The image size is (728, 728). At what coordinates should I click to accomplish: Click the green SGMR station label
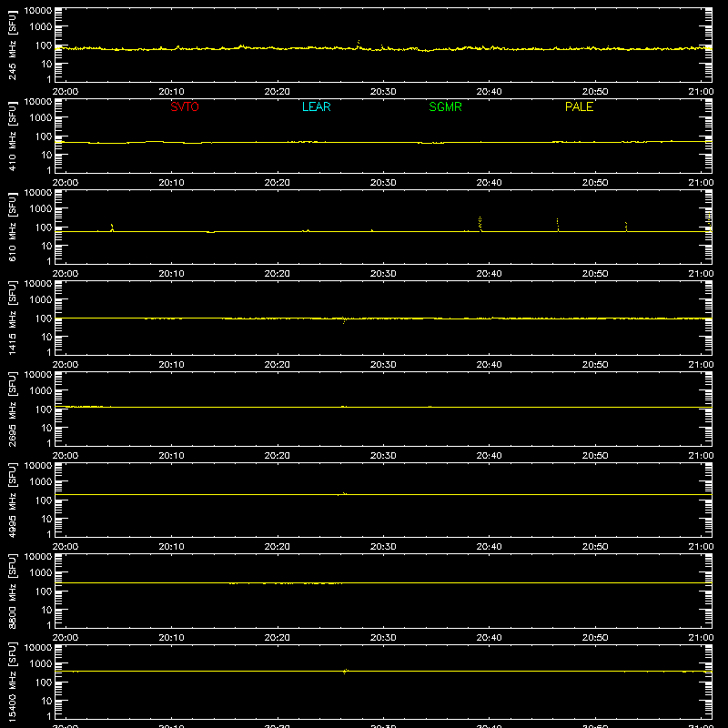click(445, 106)
